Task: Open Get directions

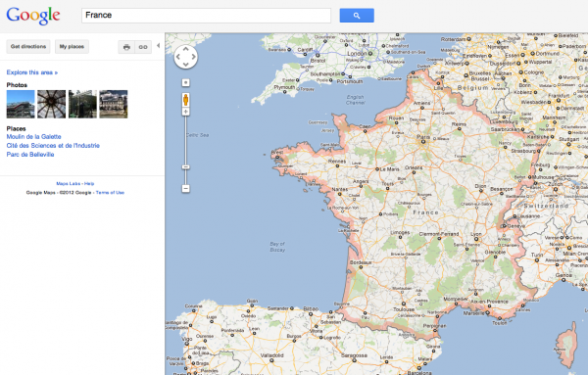Action: (x=28, y=46)
